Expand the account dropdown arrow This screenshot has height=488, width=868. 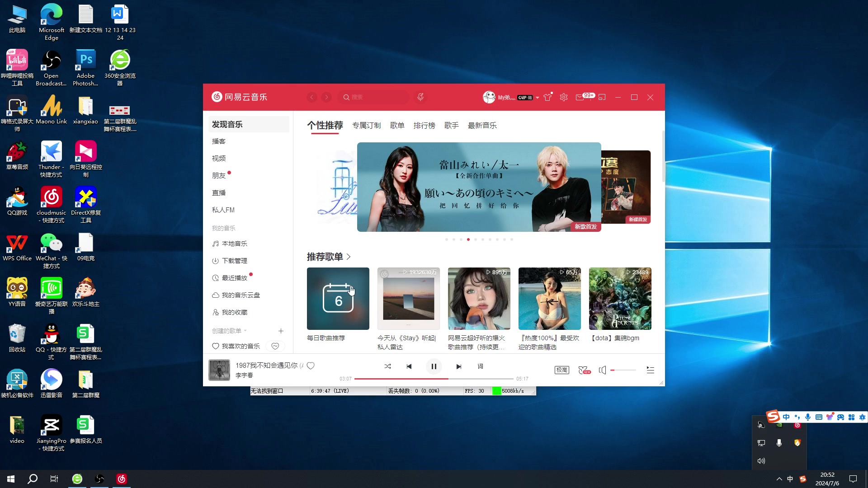pos(537,98)
